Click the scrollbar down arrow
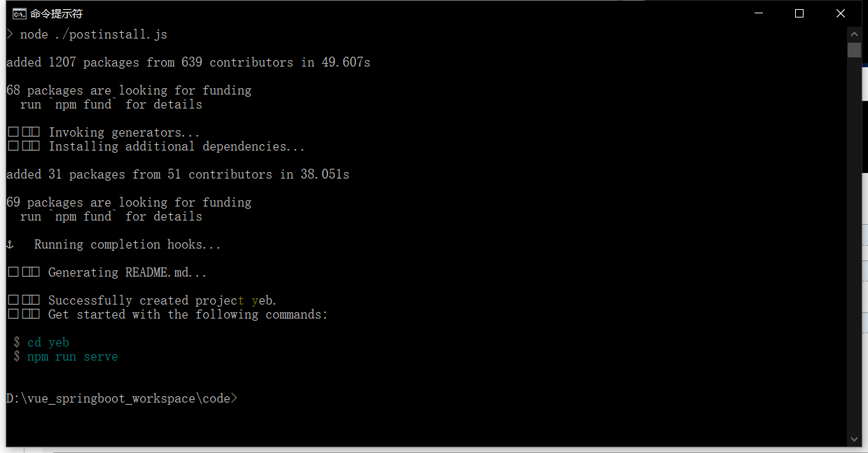This screenshot has width=868, height=453. click(x=854, y=439)
